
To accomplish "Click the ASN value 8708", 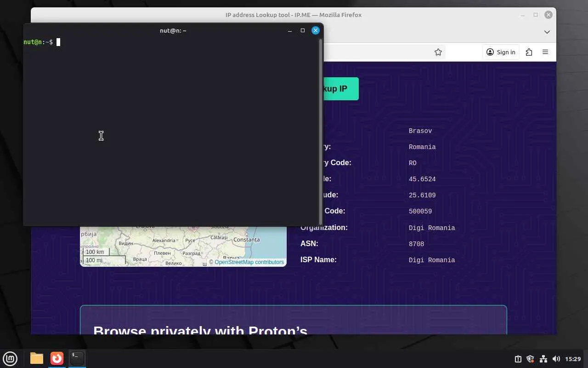I will 416,244.
